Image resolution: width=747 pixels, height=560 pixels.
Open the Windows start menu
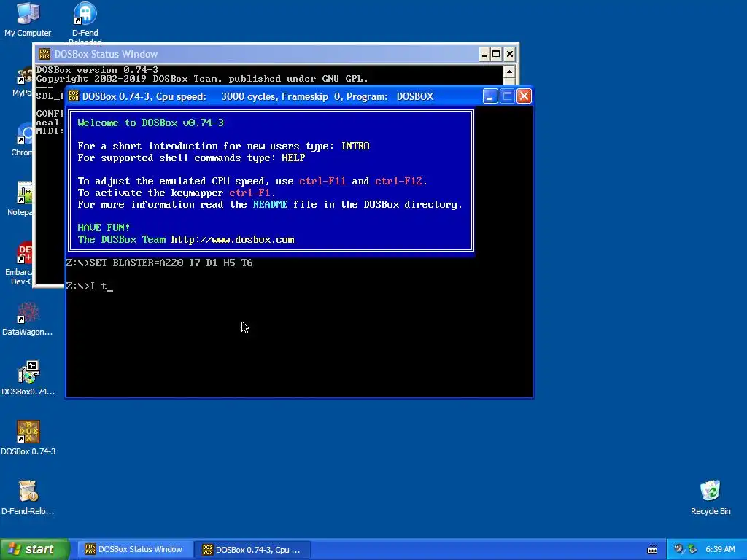click(35, 549)
